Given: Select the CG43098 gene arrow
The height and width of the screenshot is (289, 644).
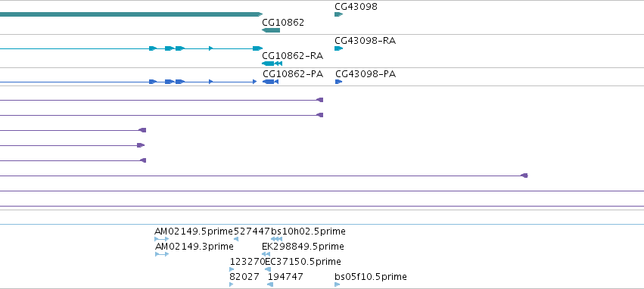Looking at the screenshot, I should 338,14.
